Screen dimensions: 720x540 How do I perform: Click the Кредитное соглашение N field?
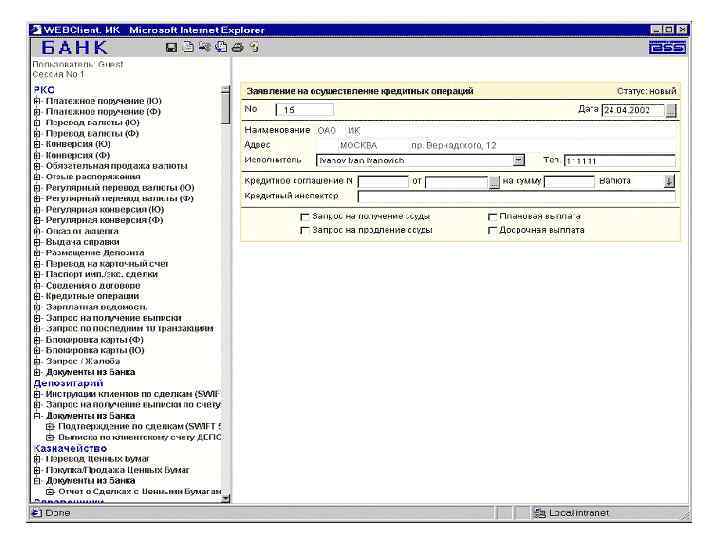pyautogui.click(x=383, y=182)
